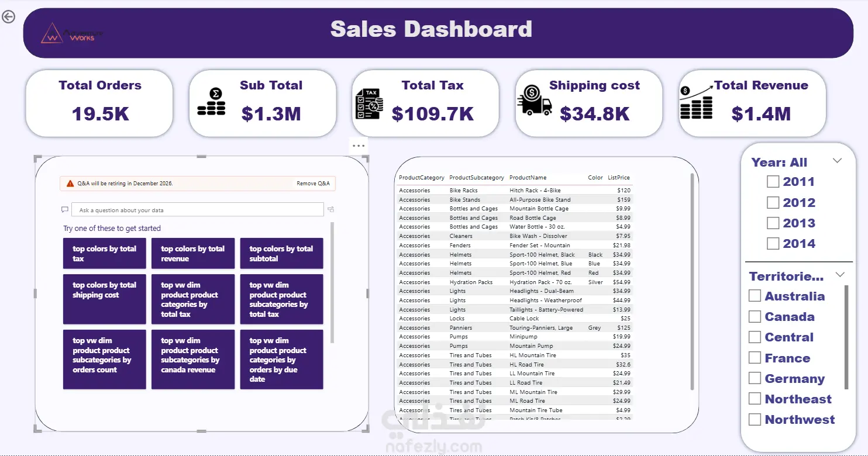Image resolution: width=868 pixels, height=456 pixels.
Task: Click the 'Ask a question about your data' field
Action: pyautogui.click(x=198, y=210)
